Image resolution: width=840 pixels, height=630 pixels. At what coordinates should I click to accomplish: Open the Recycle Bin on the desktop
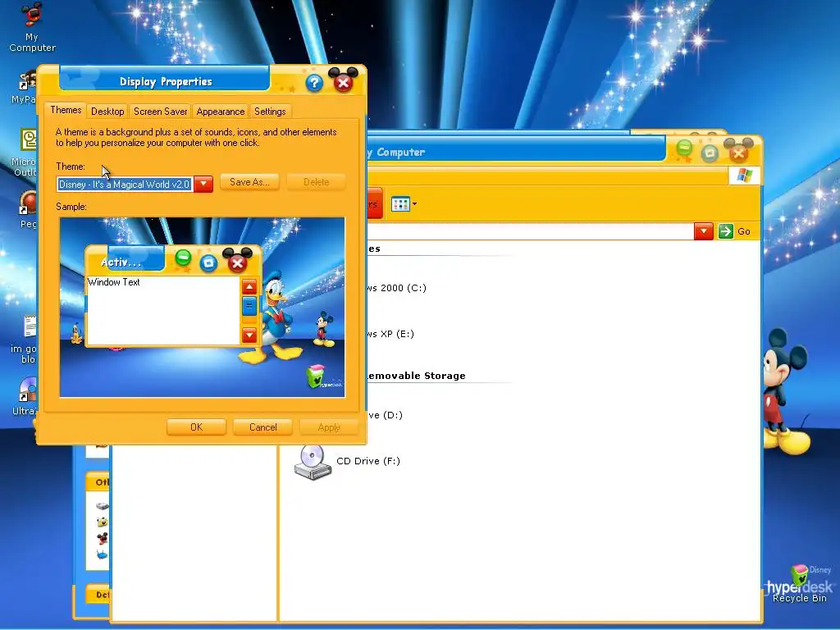click(x=799, y=584)
